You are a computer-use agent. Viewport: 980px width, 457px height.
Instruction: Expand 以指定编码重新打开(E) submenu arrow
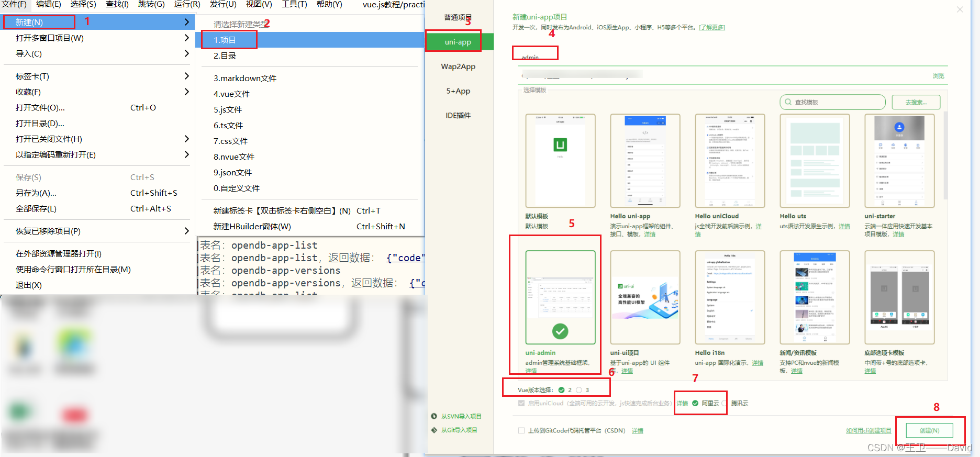[186, 154]
